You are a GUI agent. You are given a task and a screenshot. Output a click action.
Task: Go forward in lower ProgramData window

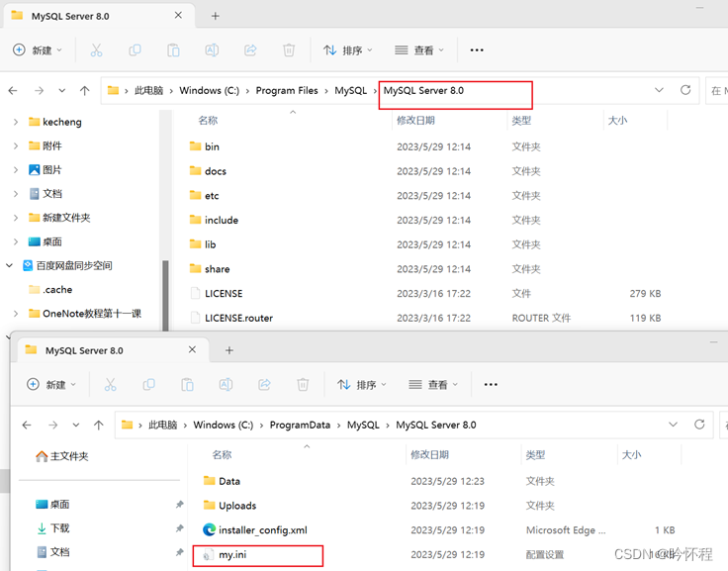(53, 426)
